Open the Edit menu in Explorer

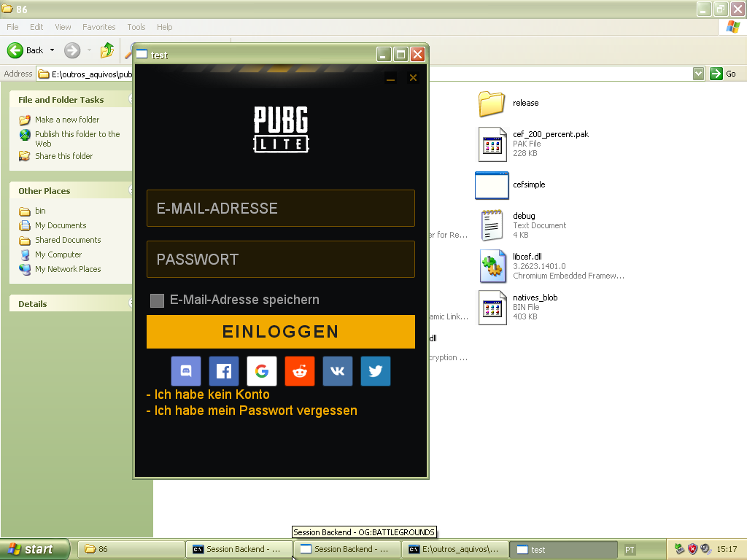coord(36,27)
